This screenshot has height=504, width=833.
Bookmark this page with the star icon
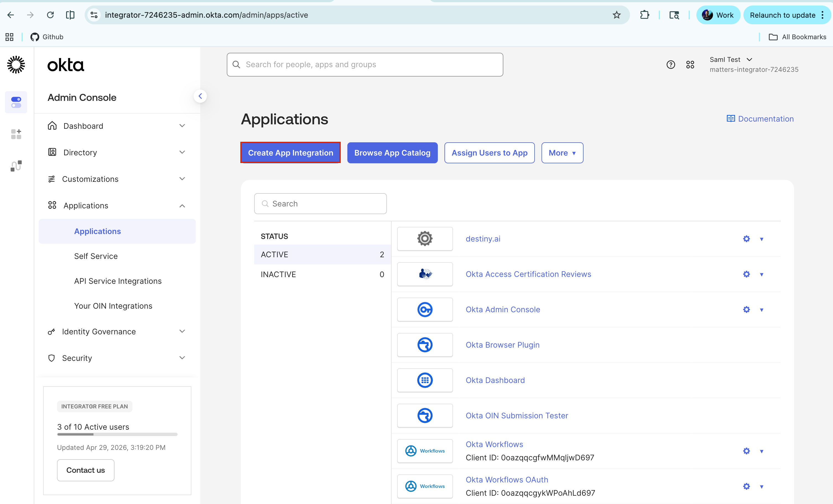coord(617,15)
